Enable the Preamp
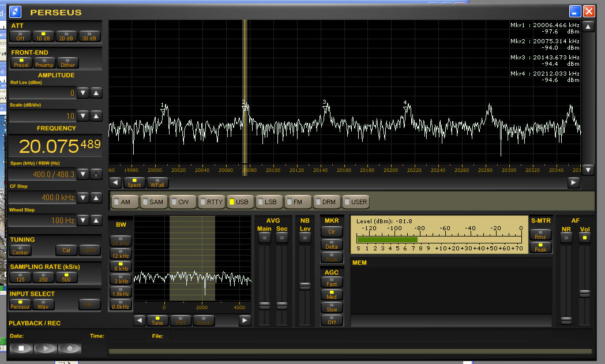605x364 pixels. pos(44,63)
